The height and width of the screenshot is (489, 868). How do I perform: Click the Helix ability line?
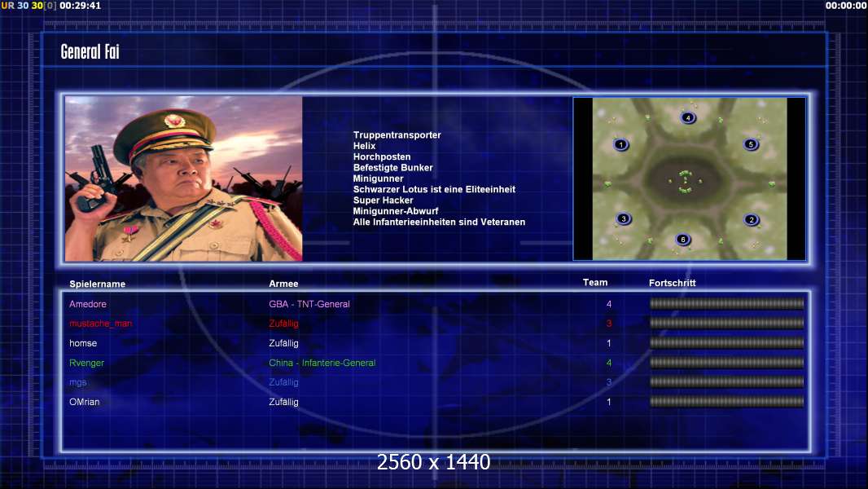point(364,146)
